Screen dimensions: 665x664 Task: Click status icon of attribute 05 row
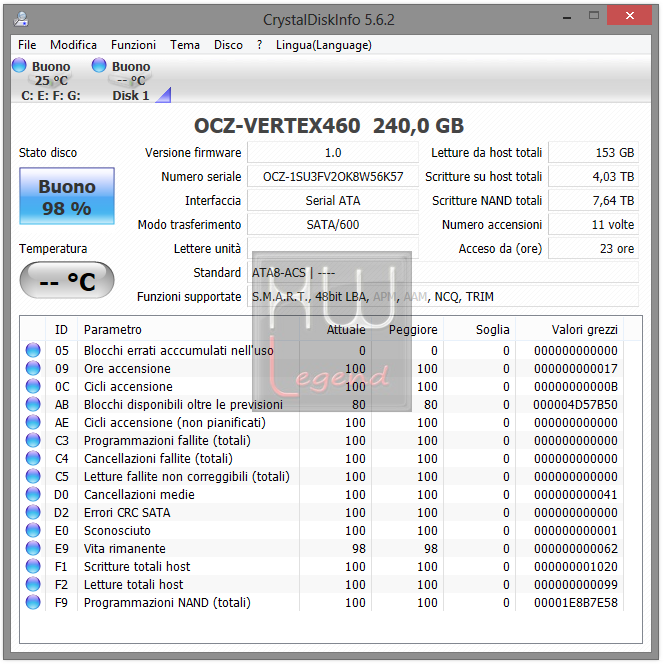(33, 350)
